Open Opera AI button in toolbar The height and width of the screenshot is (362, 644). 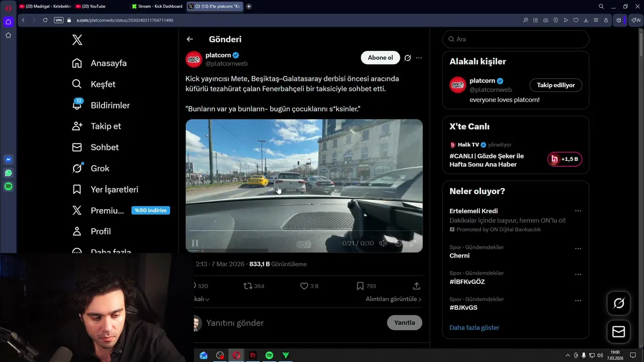(636, 20)
